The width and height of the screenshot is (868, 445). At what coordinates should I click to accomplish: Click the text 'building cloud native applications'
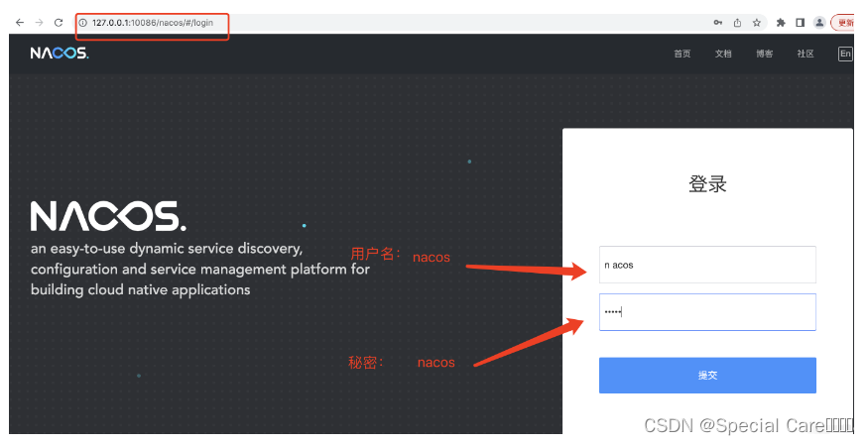tap(141, 289)
